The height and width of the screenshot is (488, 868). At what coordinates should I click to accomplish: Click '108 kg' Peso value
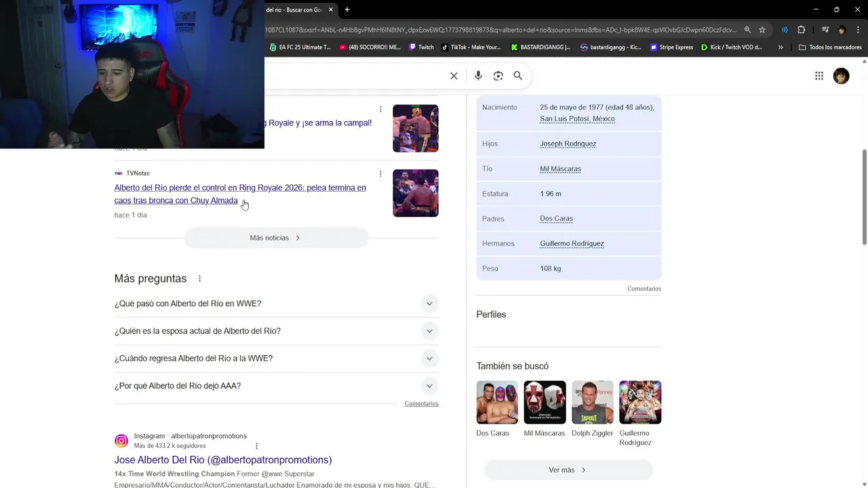[x=550, y=268]
